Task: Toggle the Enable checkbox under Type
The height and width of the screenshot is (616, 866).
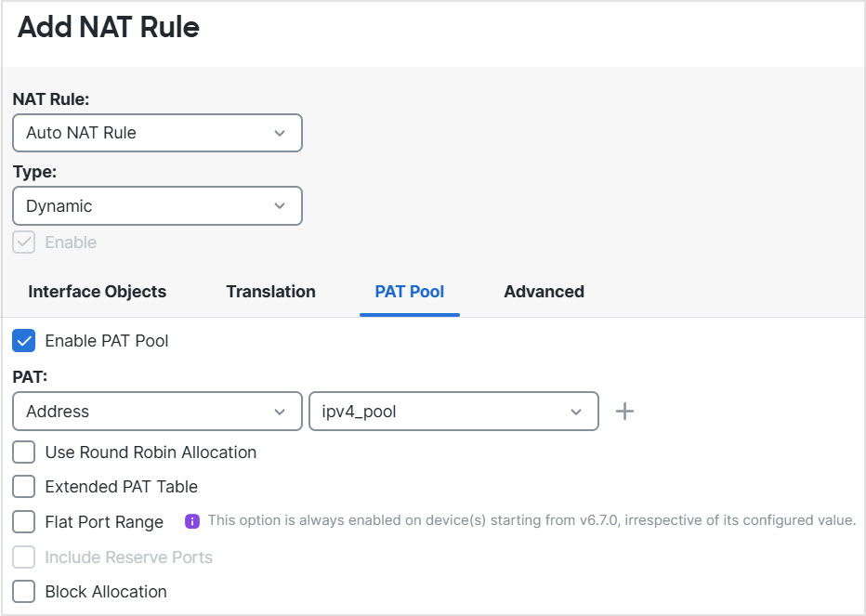Action: 24,242
